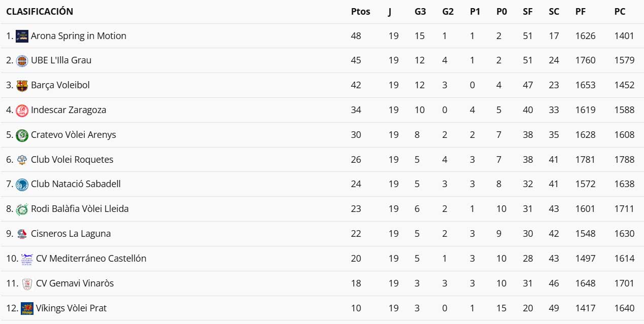Click the Cisneros La Laguna logo
This screenshot has width=644, height=324.
(x=22, y=234)
